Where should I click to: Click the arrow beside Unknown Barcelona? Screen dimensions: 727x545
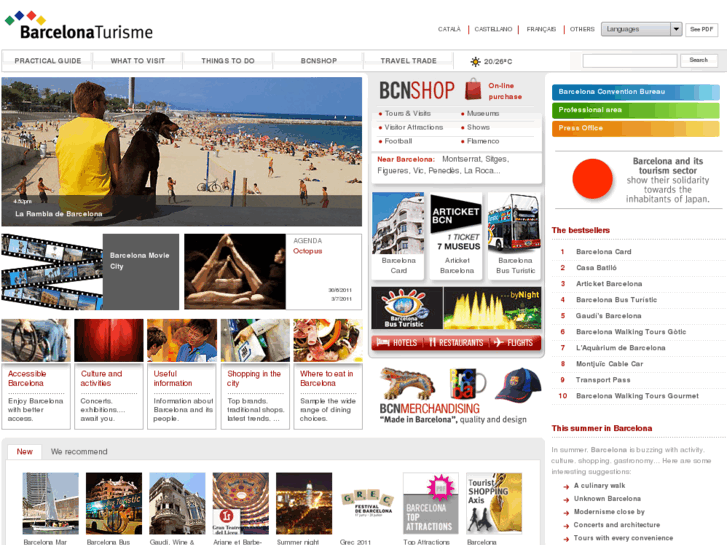[x=566, y=500]
